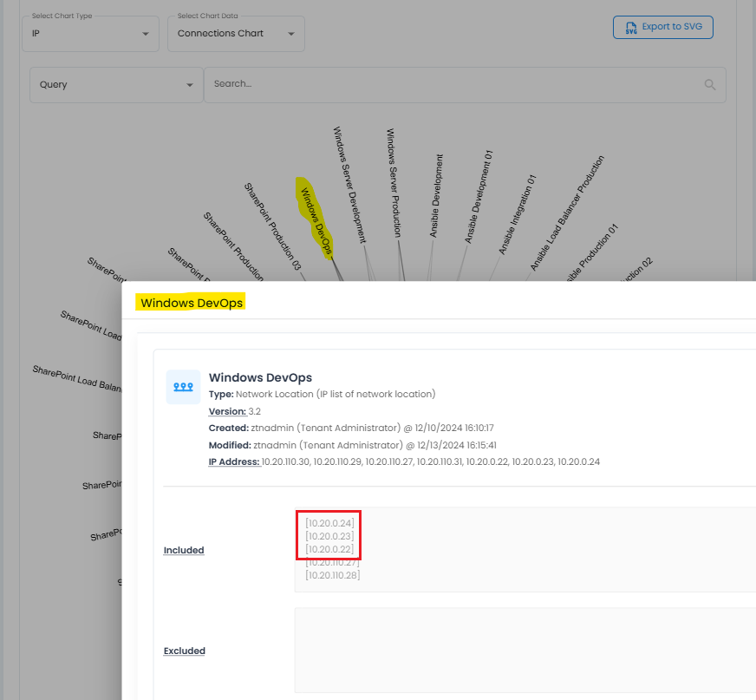The width and height of the screenshot is (756, 700).
Task: Open the Query dropdown
Action: point(116,85)
